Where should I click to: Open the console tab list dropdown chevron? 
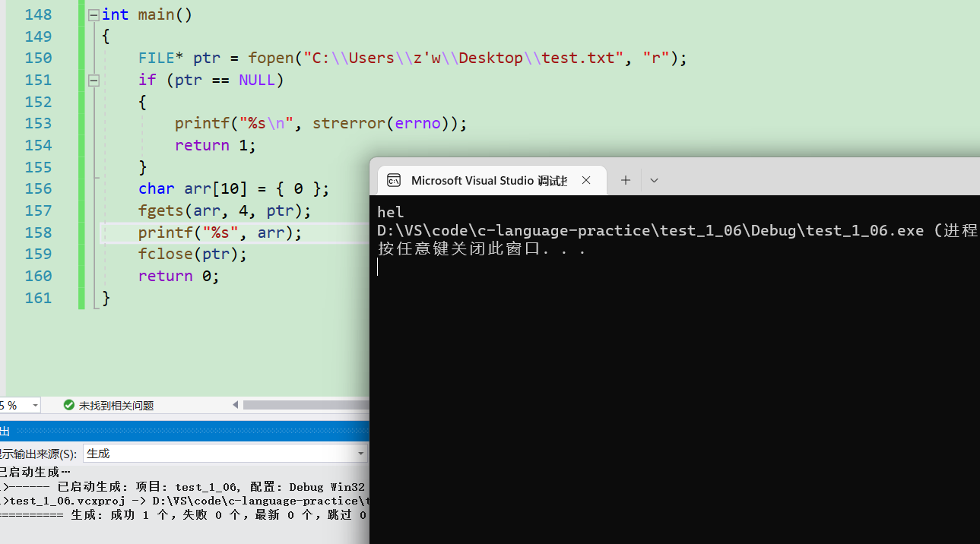[x=654, y=180]
